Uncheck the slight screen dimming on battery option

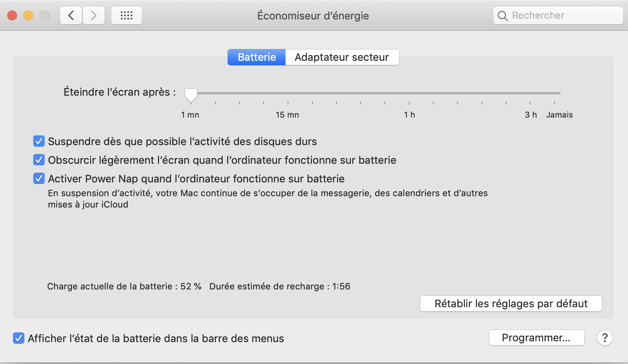(x=39, y=160)
